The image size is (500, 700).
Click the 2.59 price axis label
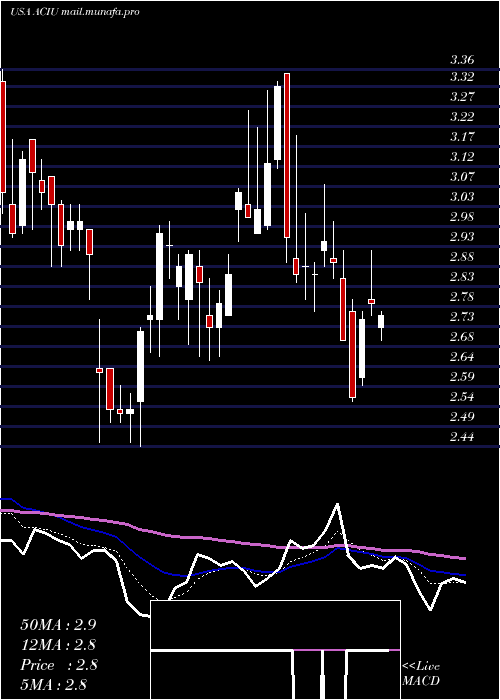pyautogui.click(x=462, y=377)
